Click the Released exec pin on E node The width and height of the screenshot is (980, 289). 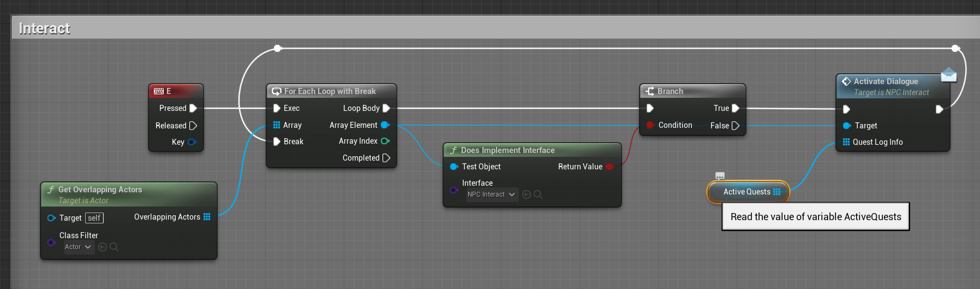tap(193, 126)
